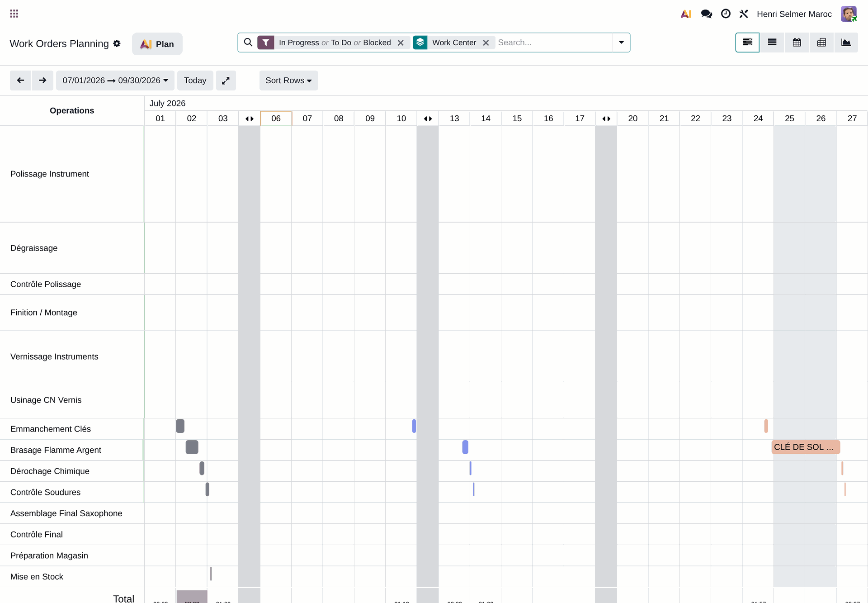This screenshot has height=603, width=868.
Task: Go to previous period with left arrow
Action: pyautogui.click(x=20, y=81)
